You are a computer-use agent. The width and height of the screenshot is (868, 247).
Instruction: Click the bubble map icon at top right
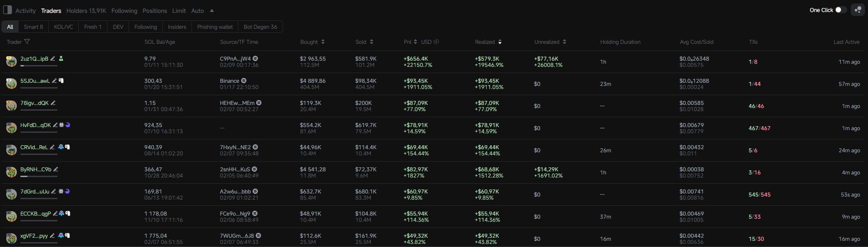click(857, 10)
